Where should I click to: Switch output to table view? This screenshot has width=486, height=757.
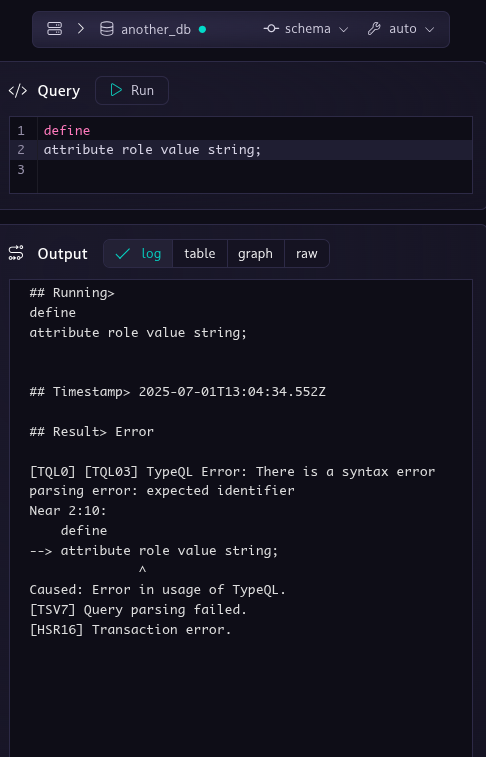click(199, 253)
